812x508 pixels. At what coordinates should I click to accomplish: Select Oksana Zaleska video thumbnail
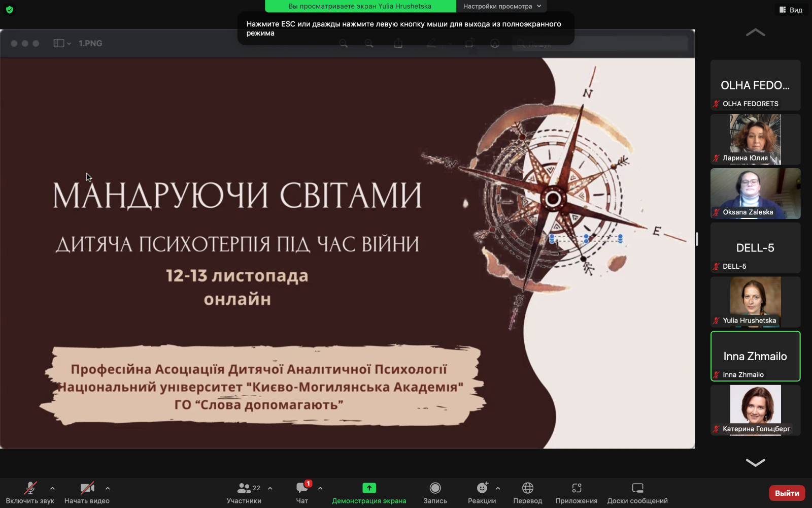pyautogui.click(x=755, y=194)
